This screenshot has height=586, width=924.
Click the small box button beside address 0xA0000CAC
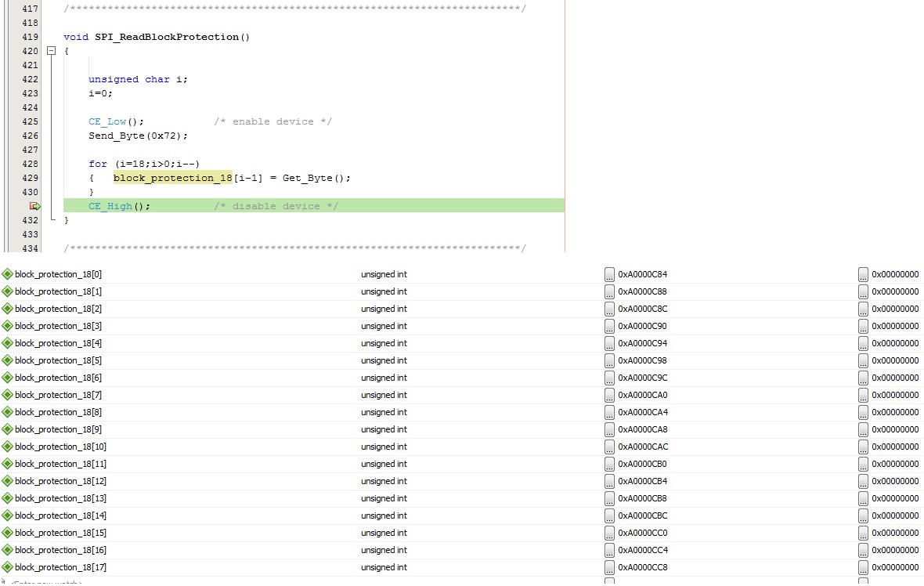tap(609, 447)
